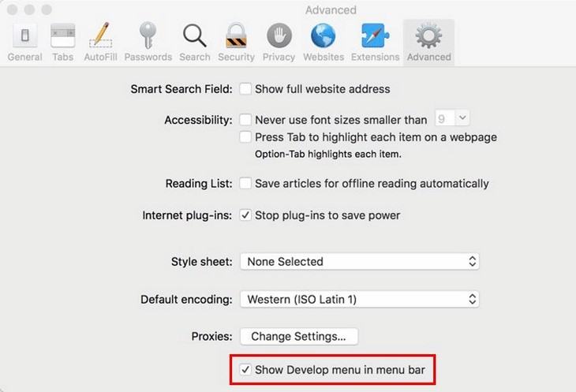Click the Style sheet label
576x392 pixels.
pos(202,262)
